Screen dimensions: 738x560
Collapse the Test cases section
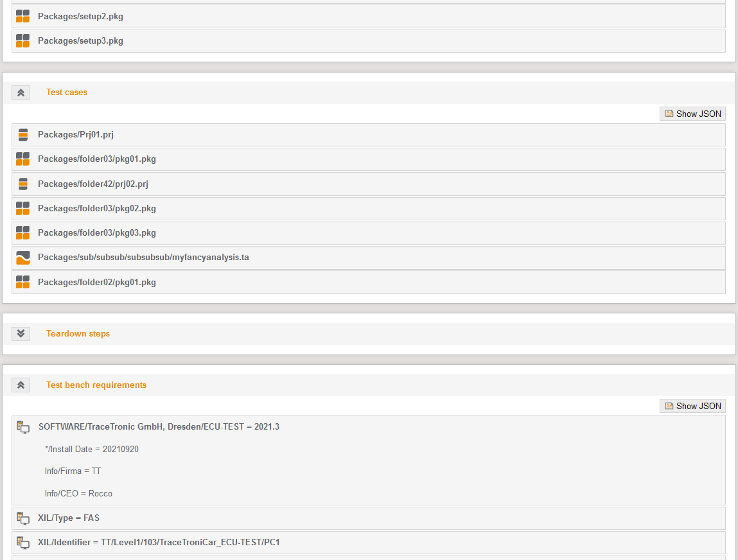pos(21,92)
